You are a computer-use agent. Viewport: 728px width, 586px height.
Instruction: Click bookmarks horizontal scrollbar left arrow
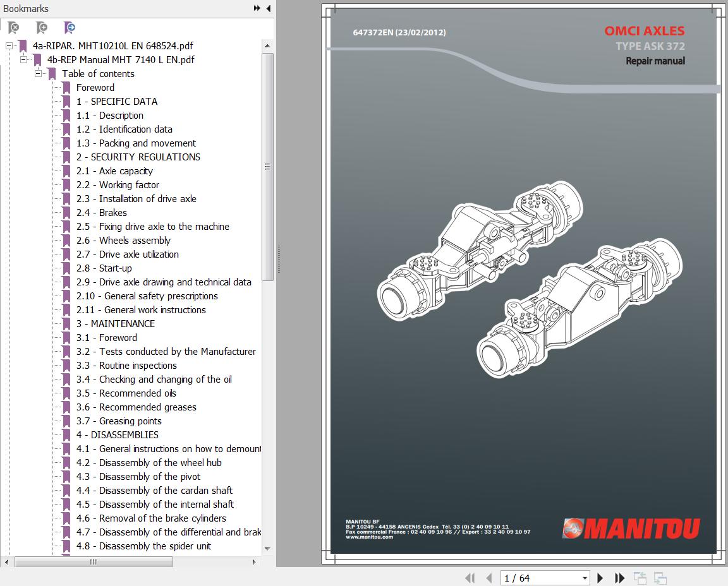click(x=6, y=563)
